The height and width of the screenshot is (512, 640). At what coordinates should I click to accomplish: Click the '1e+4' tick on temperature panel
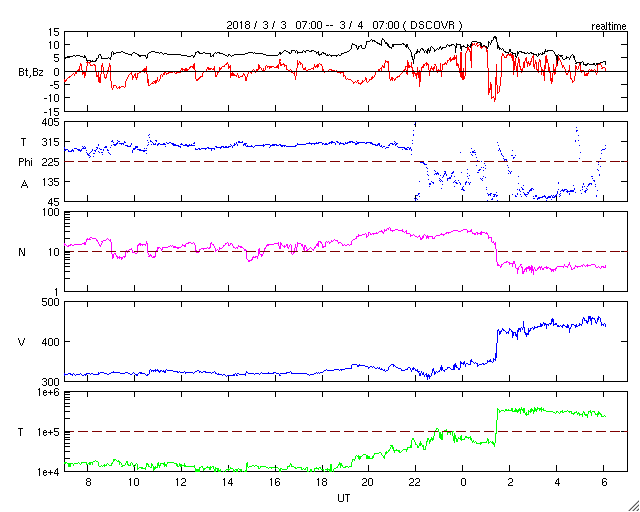pyautogui.click(x=49, y=472)
